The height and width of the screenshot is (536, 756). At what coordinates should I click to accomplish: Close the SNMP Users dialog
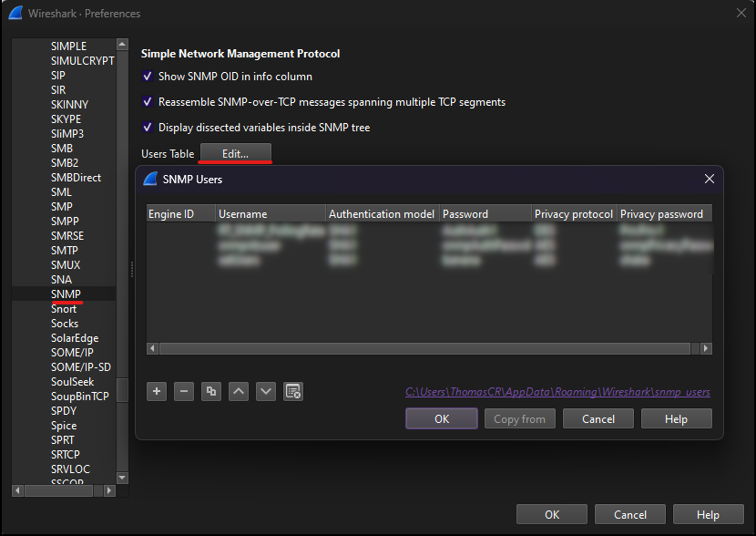pyautogui.click(x=710, y=179)
